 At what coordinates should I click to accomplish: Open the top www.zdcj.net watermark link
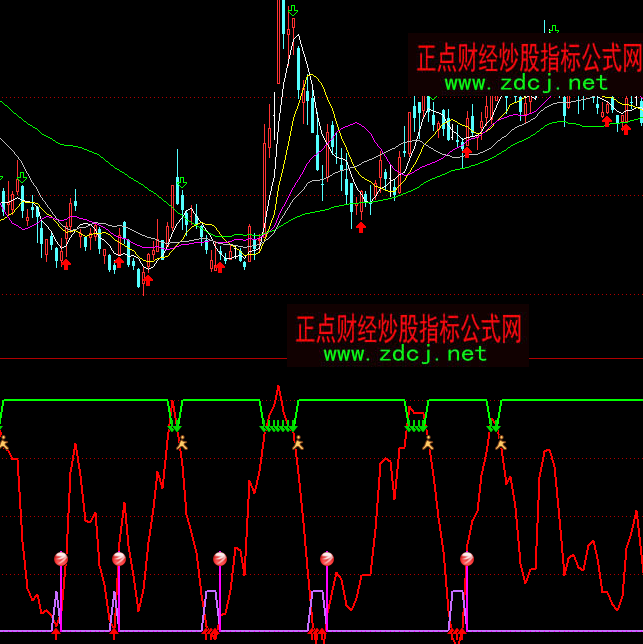526,83
